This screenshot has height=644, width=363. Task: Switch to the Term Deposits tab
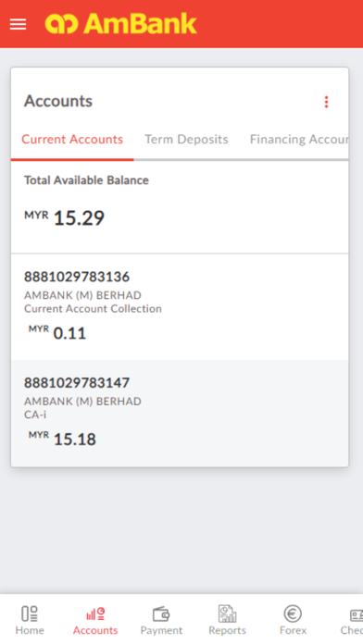(186, 140)
